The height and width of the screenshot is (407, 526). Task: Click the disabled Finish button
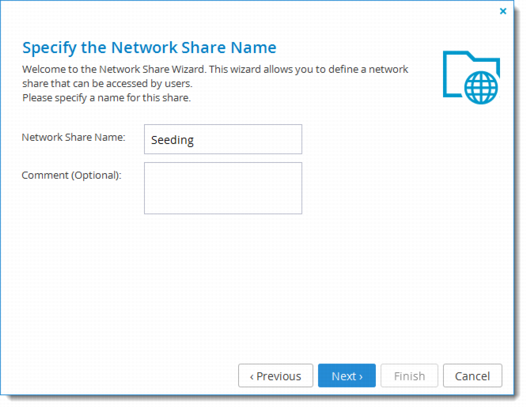(x=409, y=376)
